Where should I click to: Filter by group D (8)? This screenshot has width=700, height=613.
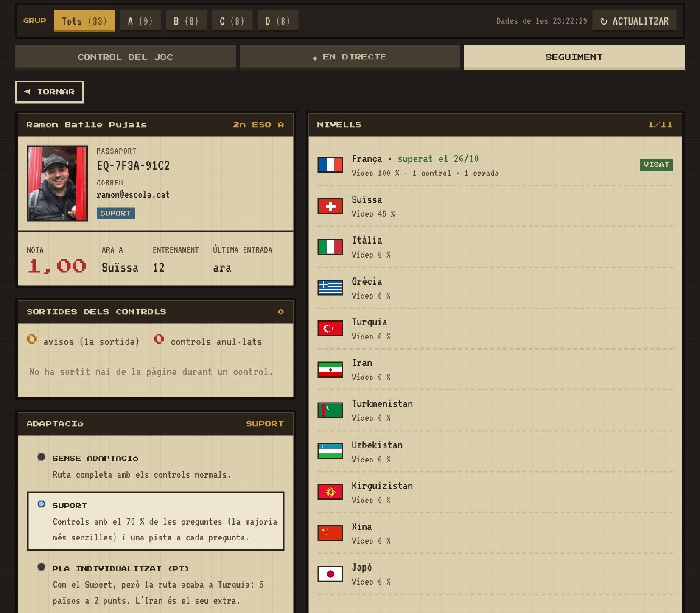(x=278, y=21)
